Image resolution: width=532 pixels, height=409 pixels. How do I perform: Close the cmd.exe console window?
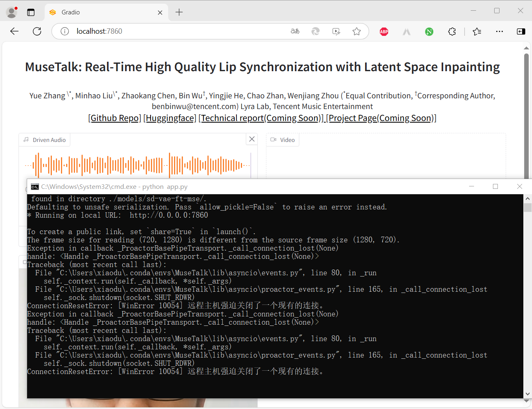(x=520, y=186)
